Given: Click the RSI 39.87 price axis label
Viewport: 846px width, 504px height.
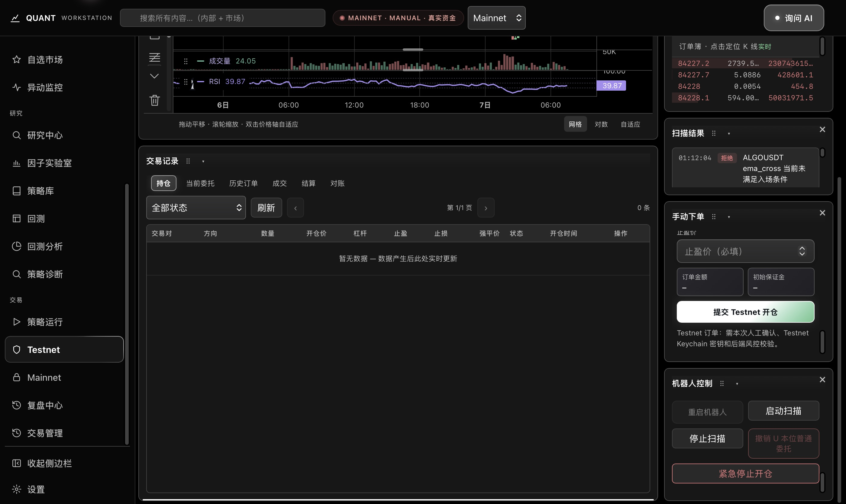Looking at the screenshot, I should tap(612, 86).
